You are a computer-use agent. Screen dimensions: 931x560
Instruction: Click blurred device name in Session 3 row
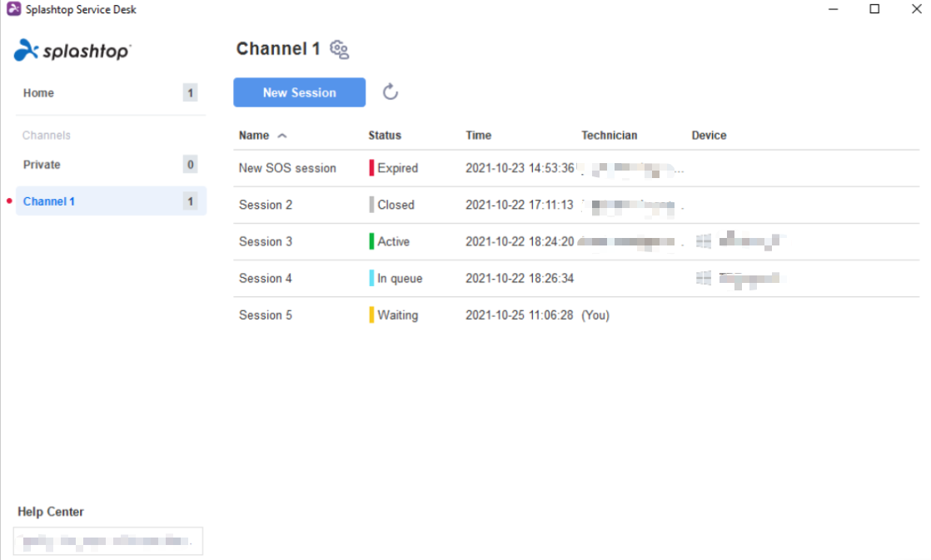point(752,240)
